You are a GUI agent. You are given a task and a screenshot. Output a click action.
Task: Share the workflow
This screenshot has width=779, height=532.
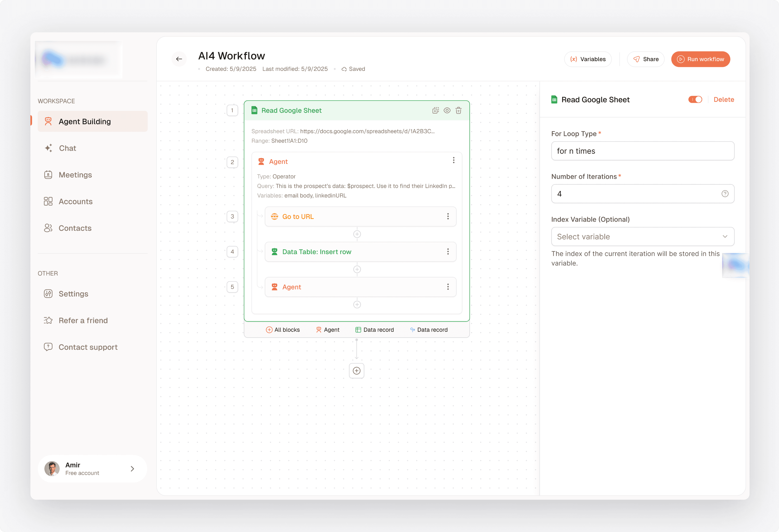coord(646,59)
